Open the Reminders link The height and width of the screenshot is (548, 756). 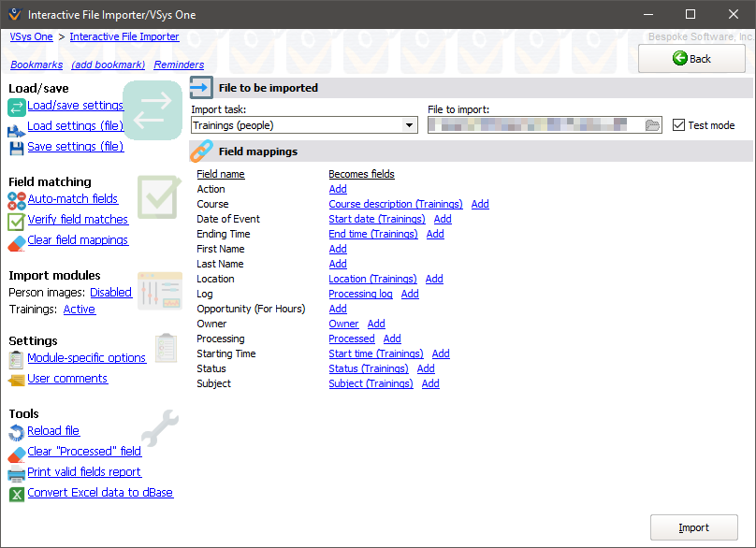pos(179,65)
